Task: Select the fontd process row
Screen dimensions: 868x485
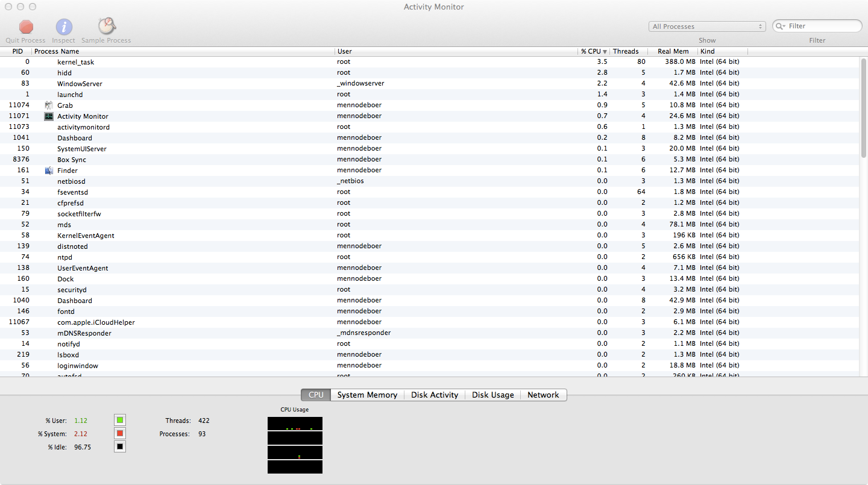Action: [430, 311]
